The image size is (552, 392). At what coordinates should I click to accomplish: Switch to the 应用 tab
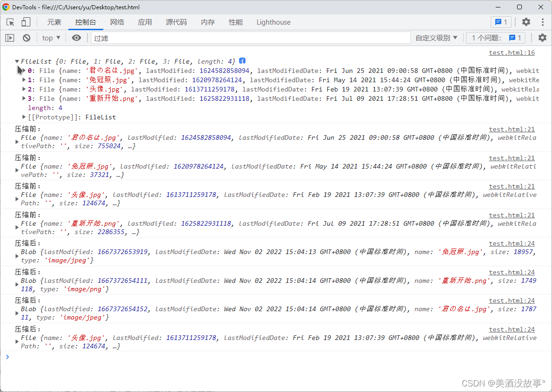145,22
